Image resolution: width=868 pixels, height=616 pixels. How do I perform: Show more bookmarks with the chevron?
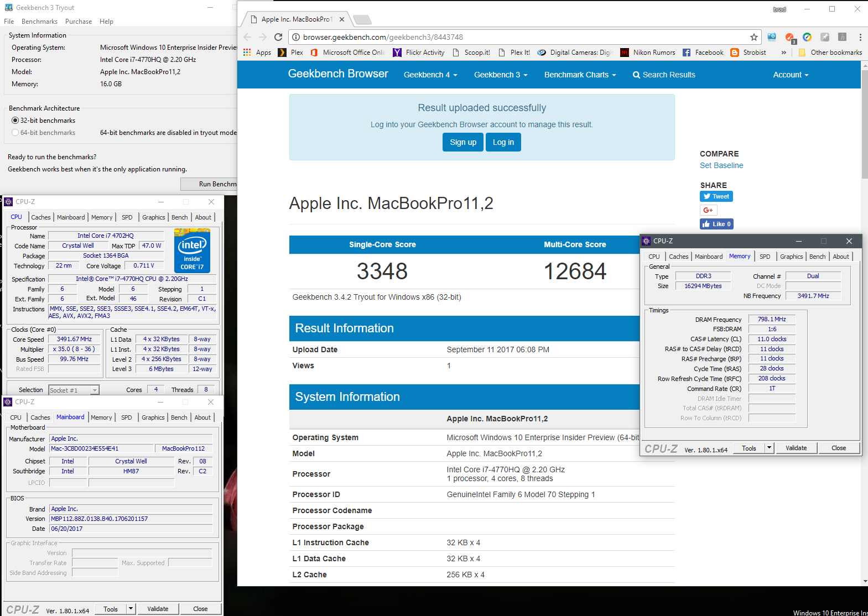click(x=783, y=53)
